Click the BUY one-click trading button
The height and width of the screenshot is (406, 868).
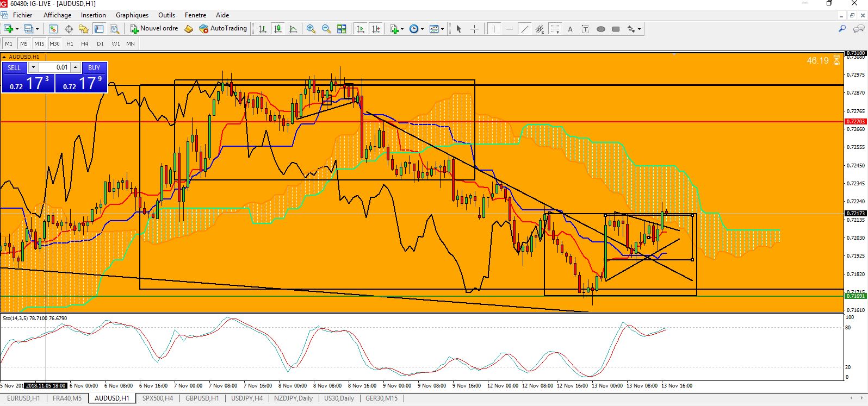point(94,67)
